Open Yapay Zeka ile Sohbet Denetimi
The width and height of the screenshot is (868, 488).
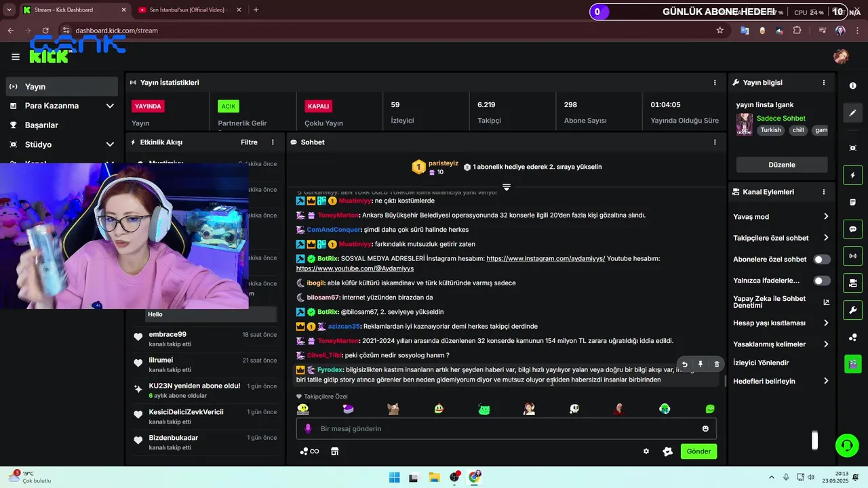781,302
